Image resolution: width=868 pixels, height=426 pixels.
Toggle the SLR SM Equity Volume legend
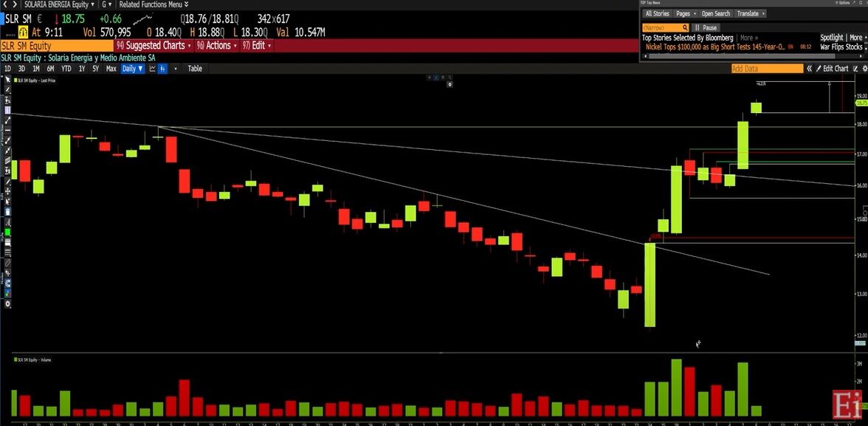pyautogui.click(x=32, y=360)
